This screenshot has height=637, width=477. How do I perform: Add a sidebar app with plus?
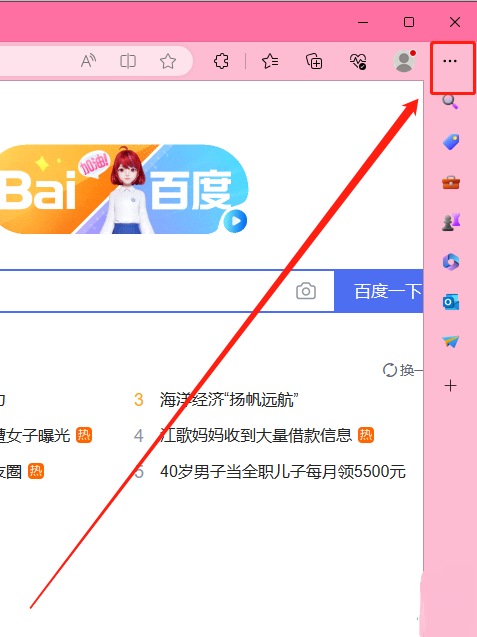coord(451,386)
